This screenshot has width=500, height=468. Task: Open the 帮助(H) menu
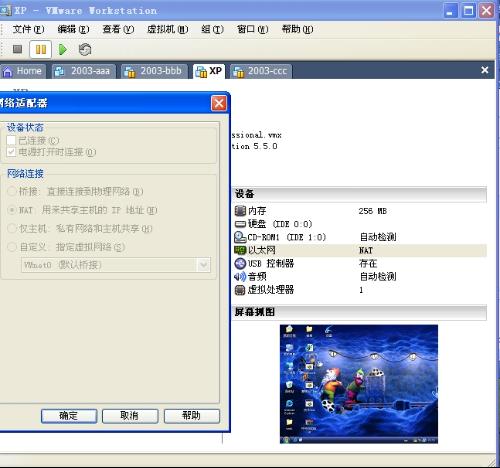(297, 29)
